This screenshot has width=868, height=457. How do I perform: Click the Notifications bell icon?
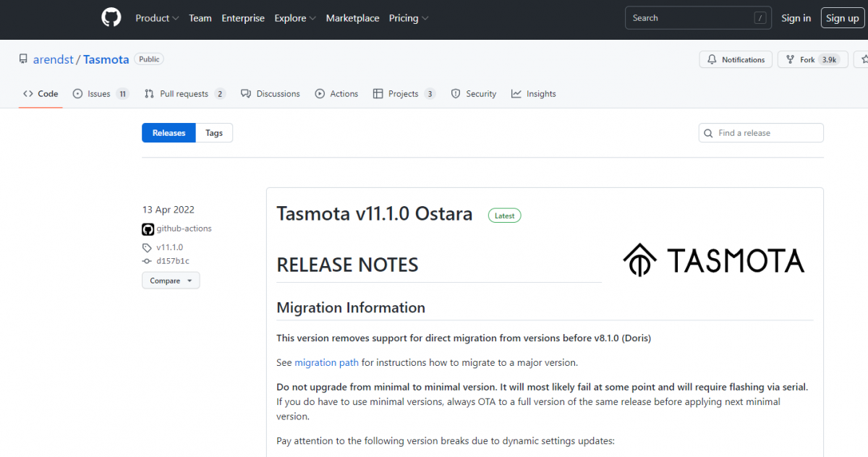tap(712, 60)
